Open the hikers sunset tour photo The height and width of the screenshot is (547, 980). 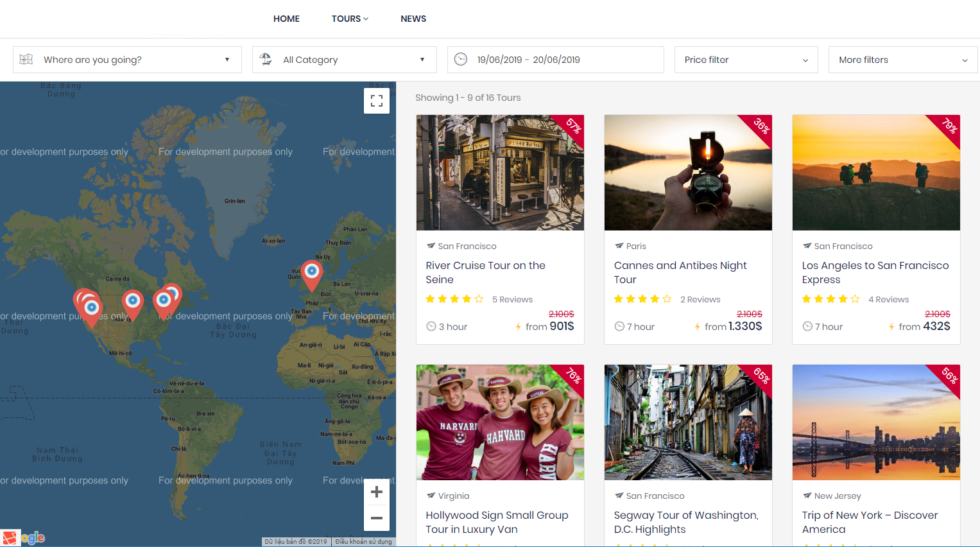coord(876,173)
